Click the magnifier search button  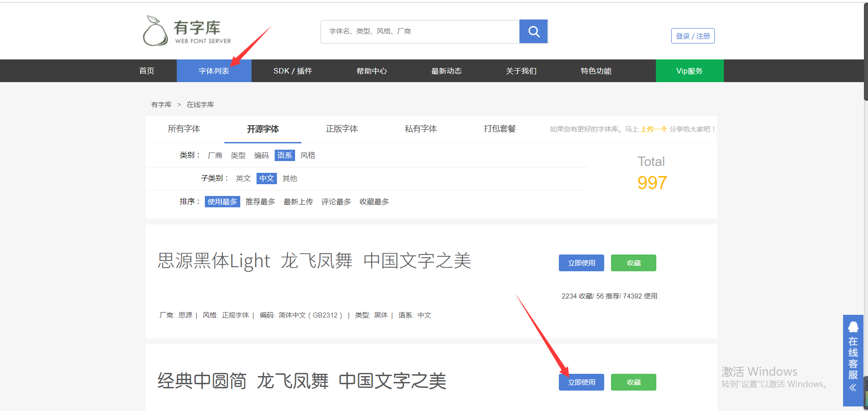pos(533,32)
